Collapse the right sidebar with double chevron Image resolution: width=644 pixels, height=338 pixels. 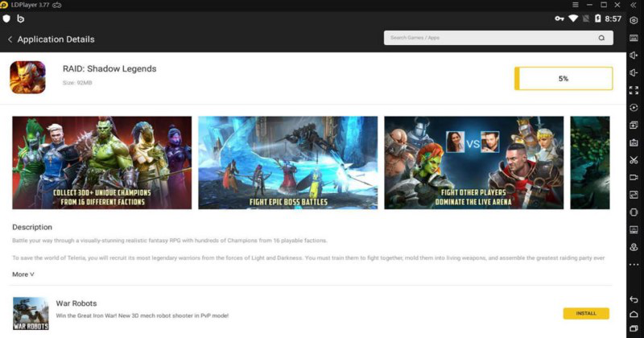click(x=634, y=5)
